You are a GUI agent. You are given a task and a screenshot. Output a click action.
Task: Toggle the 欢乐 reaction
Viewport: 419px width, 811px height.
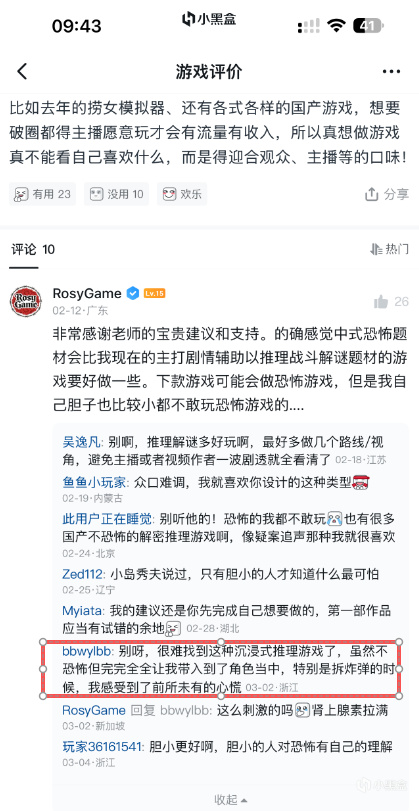point(182,194)
